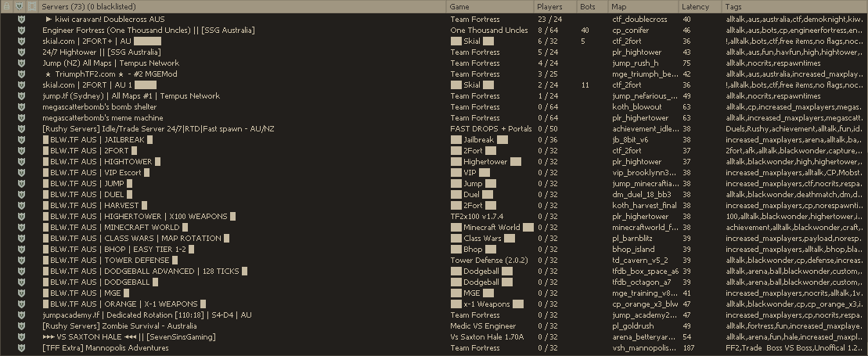This screenshot has height=356, width=868.
Task: Click Tower Defense (2.0.2) game cell
Action: pos(489,261)
